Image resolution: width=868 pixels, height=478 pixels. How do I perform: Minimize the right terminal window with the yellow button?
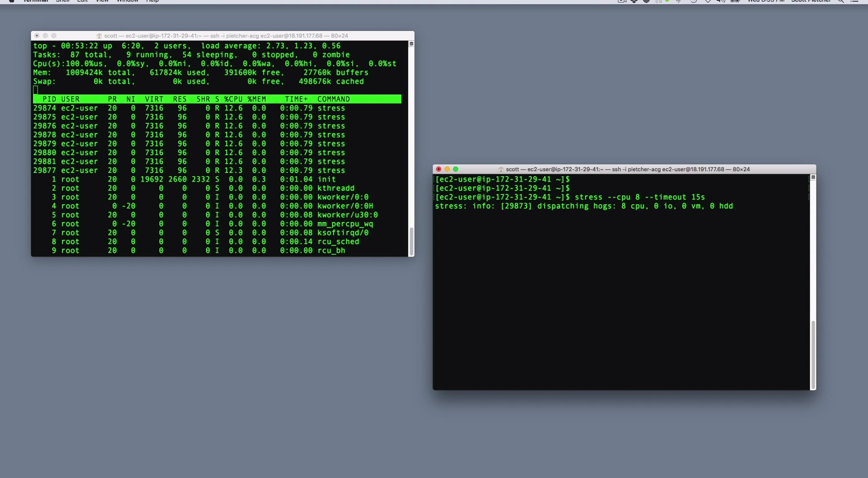coord(447,169)
